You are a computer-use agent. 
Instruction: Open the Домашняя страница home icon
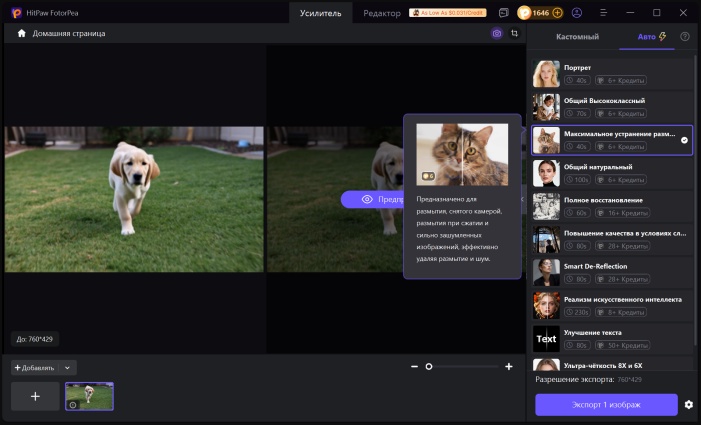21,34
